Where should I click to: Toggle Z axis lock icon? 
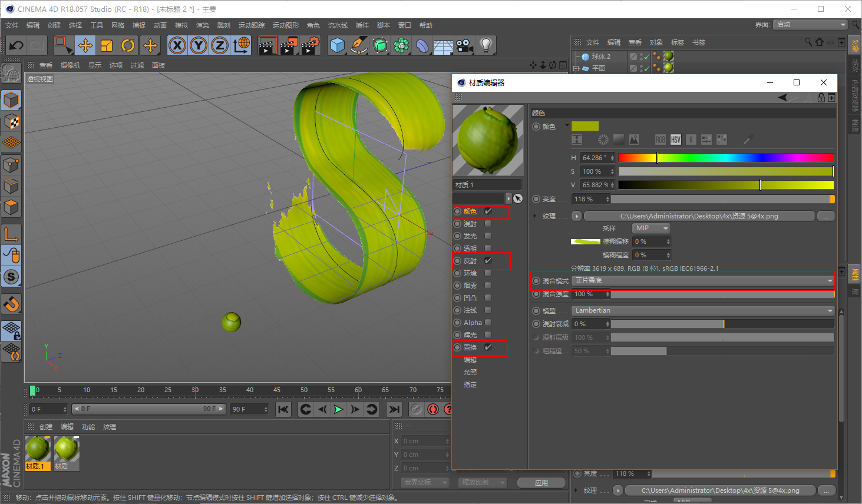point(220,45)
